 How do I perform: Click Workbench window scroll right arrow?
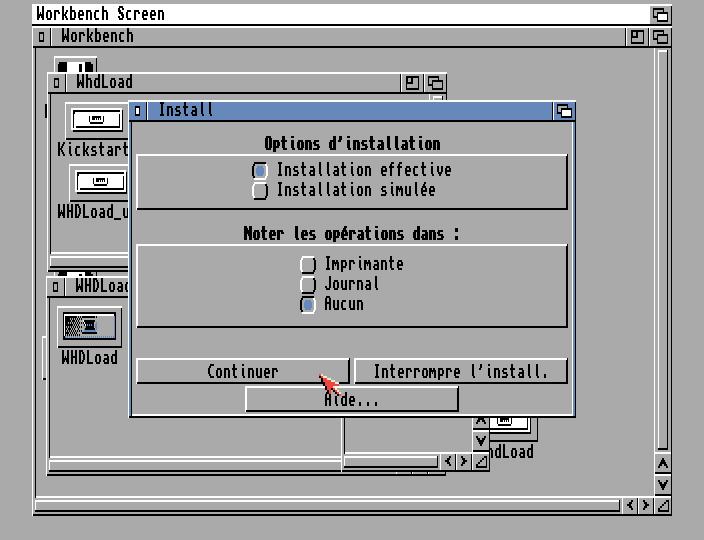[x=646, y=505]
